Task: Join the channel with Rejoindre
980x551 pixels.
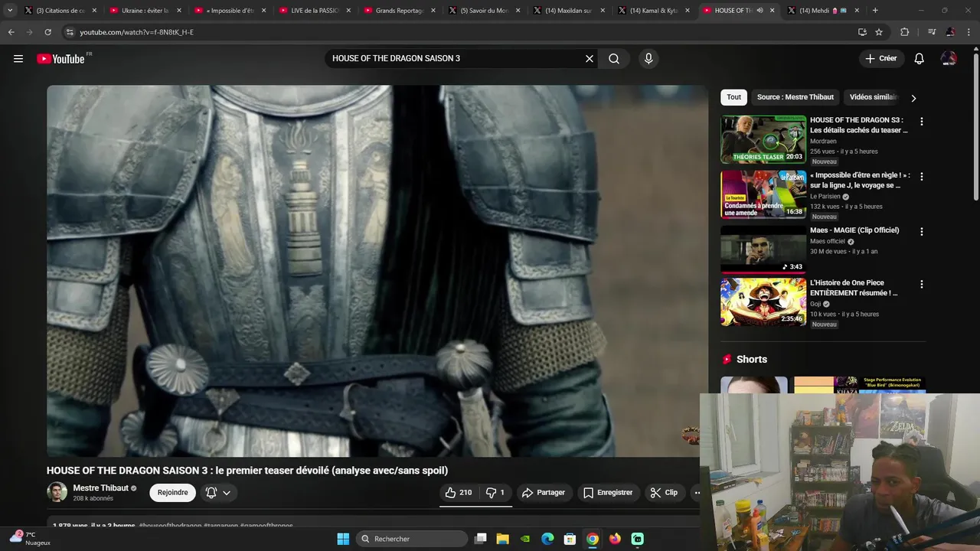Action: 172,493
